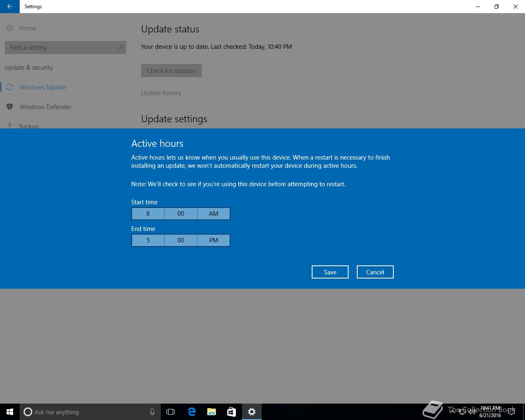Click Check for updates button

(171, 71)
